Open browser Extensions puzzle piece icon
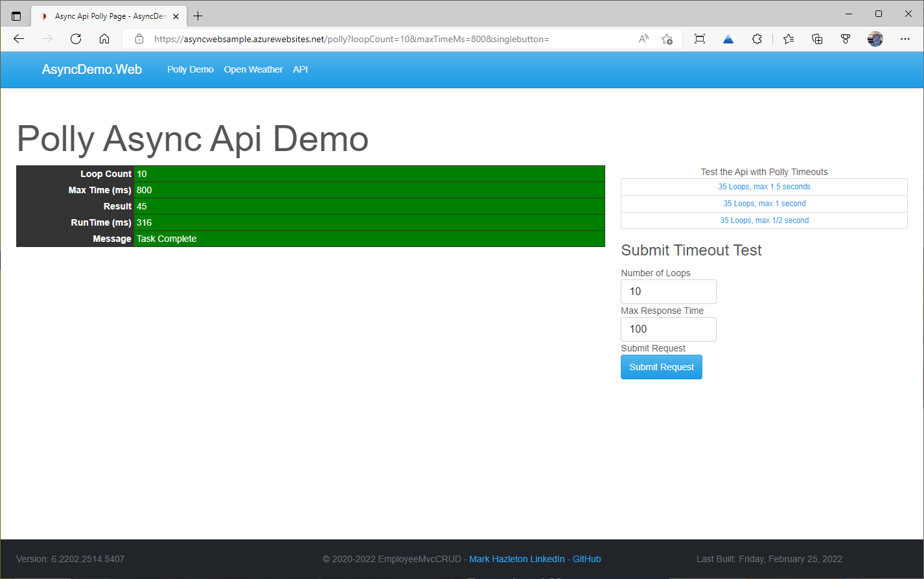The image size is (924, 579). 757,39
